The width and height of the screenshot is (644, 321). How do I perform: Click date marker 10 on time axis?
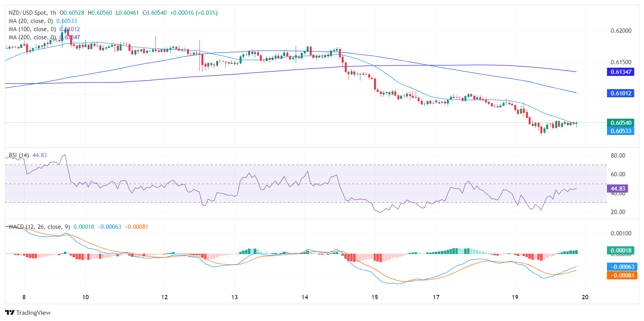coord(85,297)
